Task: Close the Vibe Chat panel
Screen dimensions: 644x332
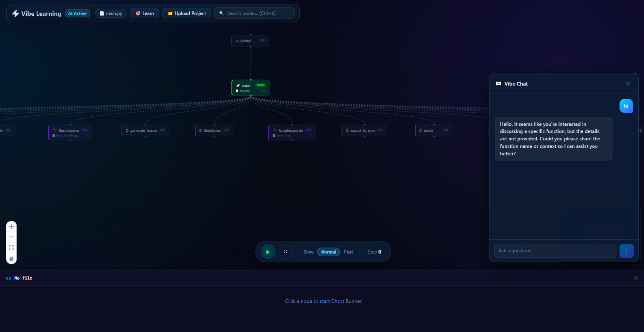Action: [628, 84]
